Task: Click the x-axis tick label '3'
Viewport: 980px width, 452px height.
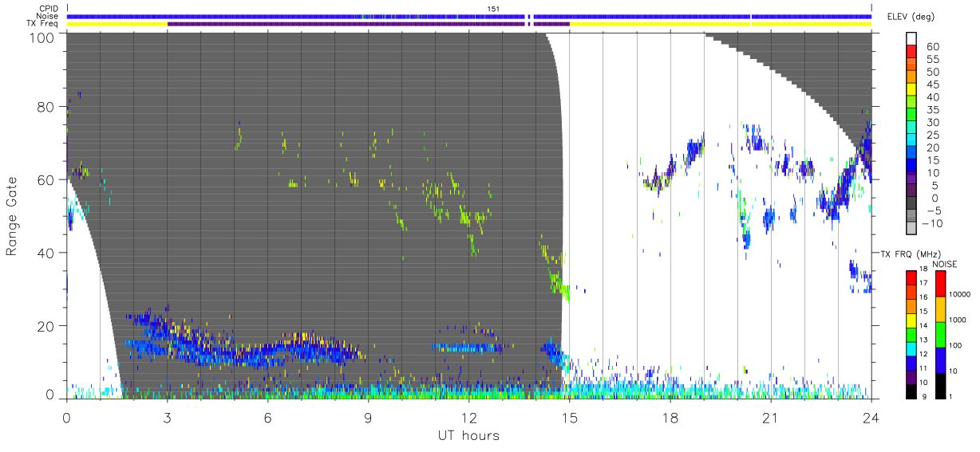Action: click(167, 419)
